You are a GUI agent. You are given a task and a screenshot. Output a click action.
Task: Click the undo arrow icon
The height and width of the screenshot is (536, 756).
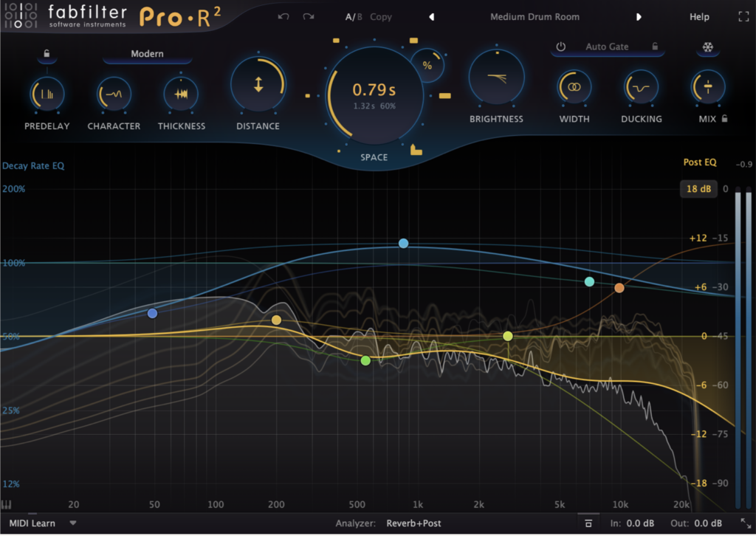point(283,16)
